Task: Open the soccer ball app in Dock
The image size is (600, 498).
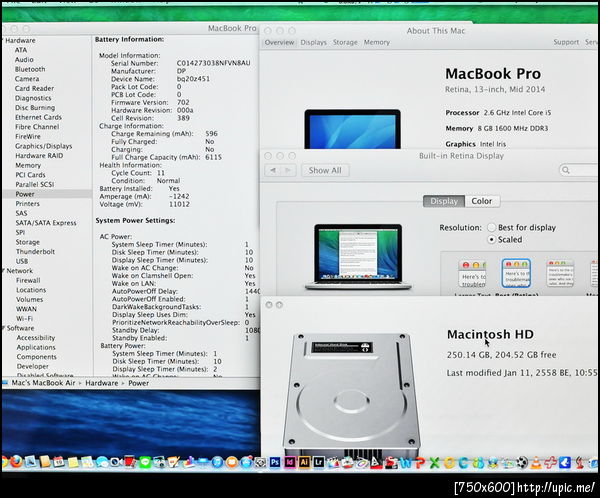Action: tap(522, 463)
